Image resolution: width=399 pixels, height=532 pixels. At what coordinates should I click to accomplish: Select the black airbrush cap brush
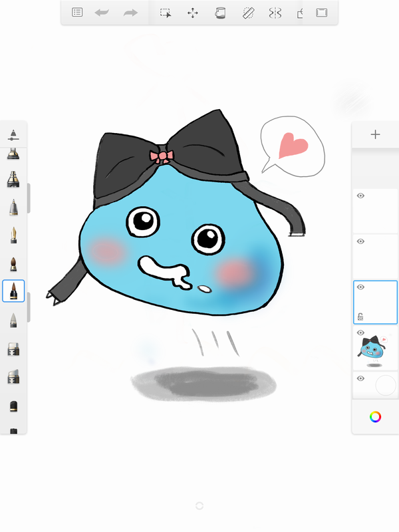[13, 406]
